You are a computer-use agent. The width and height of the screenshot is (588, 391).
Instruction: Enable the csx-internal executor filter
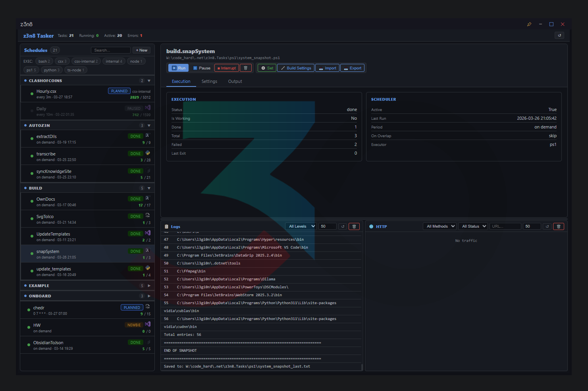tap(86, 61)
